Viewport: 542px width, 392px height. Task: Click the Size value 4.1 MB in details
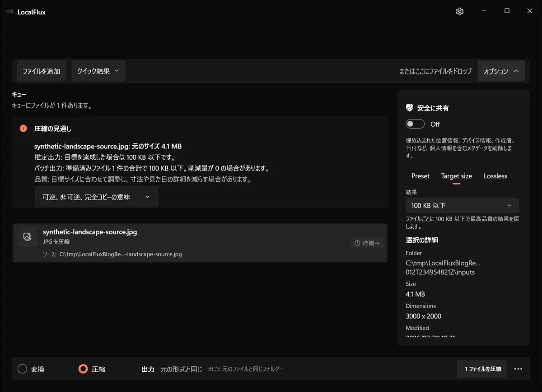416,294
